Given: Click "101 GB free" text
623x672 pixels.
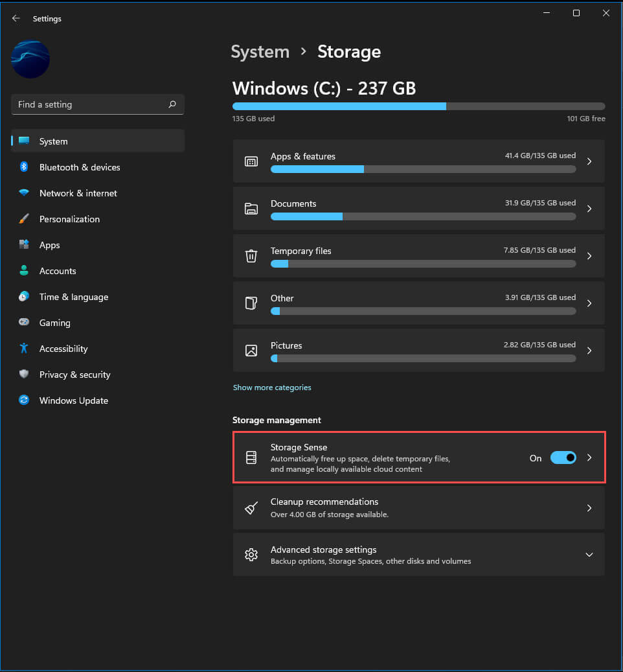Looking at the screenshot, I should tap(585, 119).
